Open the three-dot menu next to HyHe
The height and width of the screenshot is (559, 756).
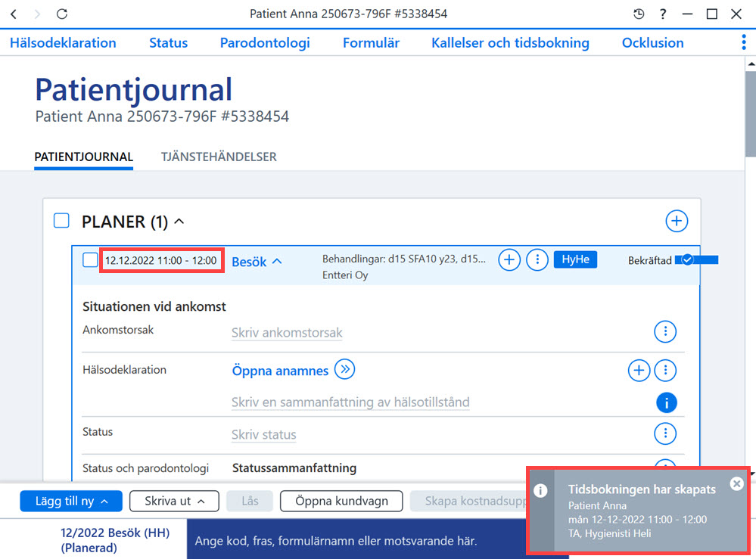pos(537,259)
